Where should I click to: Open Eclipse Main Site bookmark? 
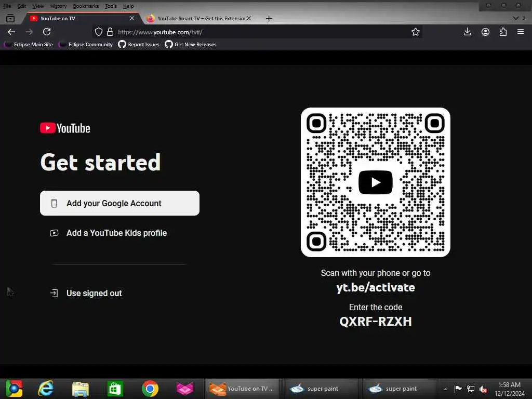pos(29,45)
